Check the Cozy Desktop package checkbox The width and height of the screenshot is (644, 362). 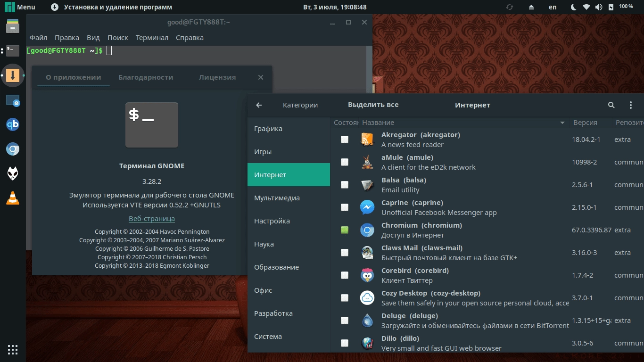[x=345, y=298]
